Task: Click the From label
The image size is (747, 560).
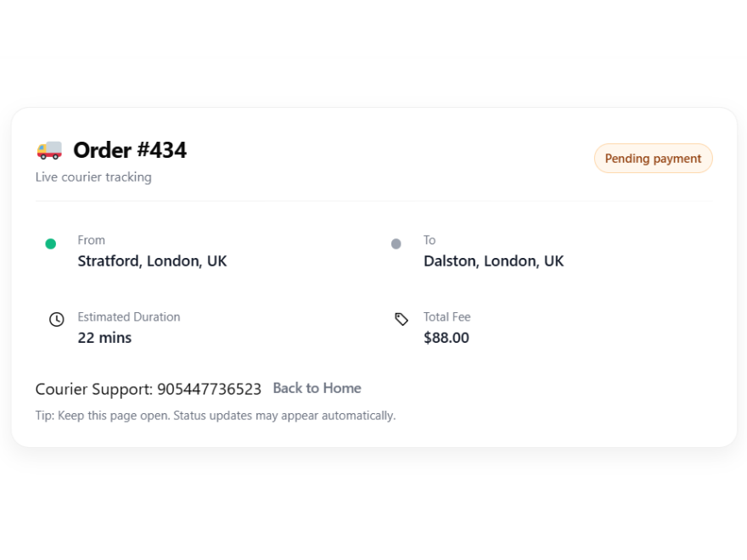Action: [92, 240]
